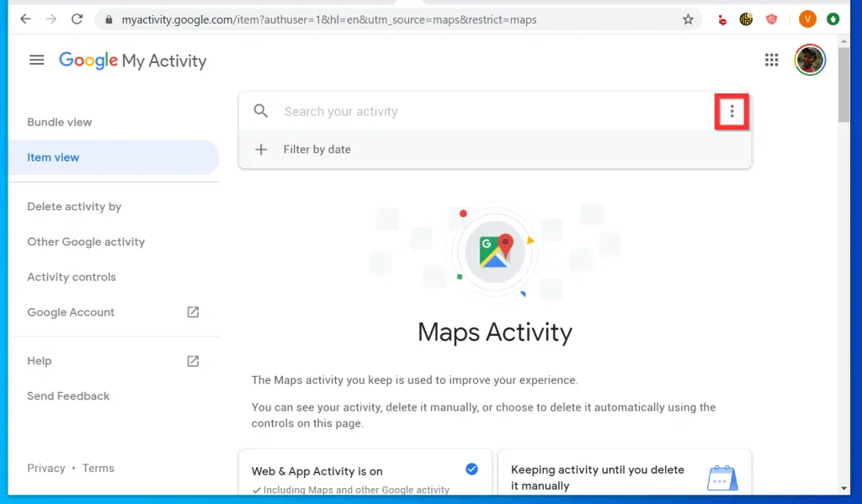The image size is (862, 504).
Task: Click the scrollbar down arrow
Action: [843, 488]
